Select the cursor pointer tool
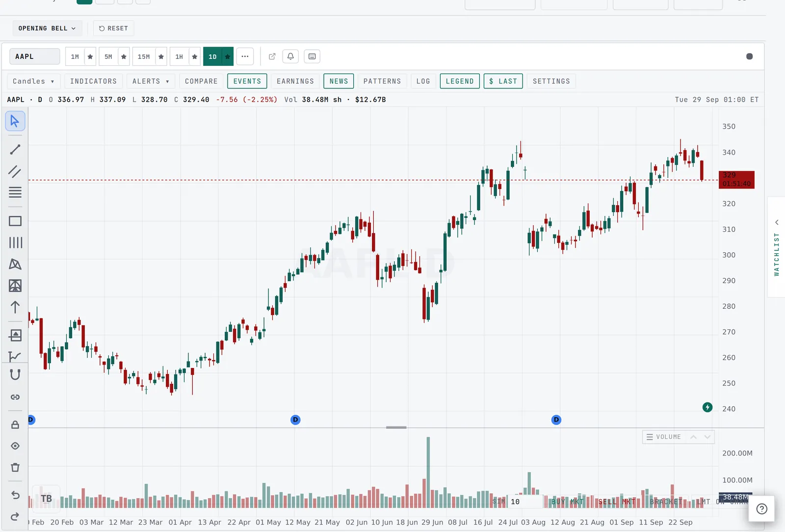 [15, 121]
